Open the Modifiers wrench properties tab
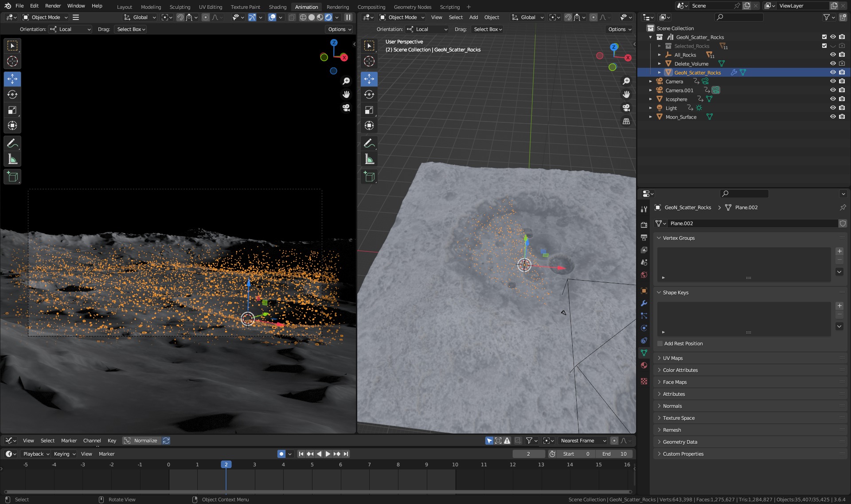This screenshot has width=851, height=504. tap(644, 303)
